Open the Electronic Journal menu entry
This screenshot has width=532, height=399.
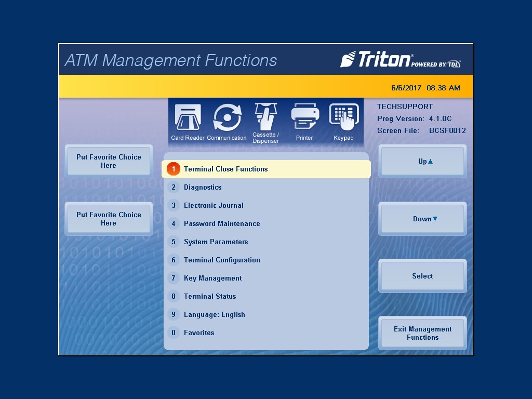(x=213, y=205)
